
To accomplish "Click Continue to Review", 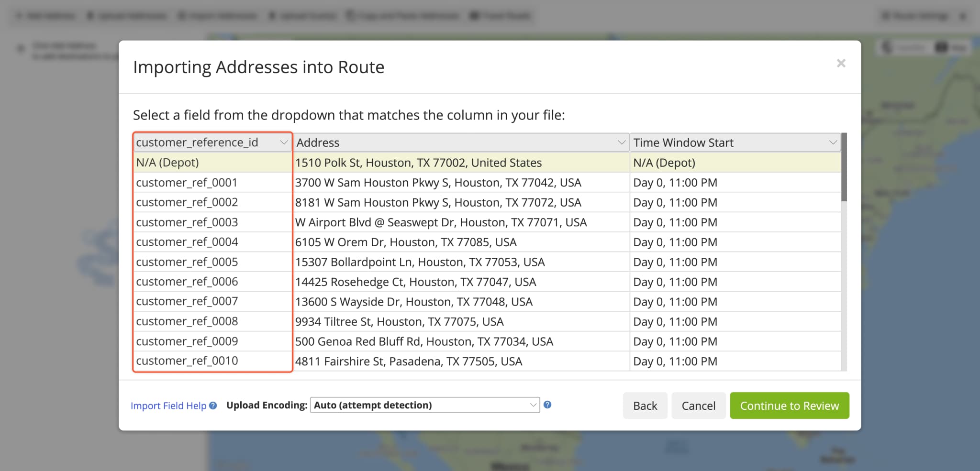I will coord(790,405).
